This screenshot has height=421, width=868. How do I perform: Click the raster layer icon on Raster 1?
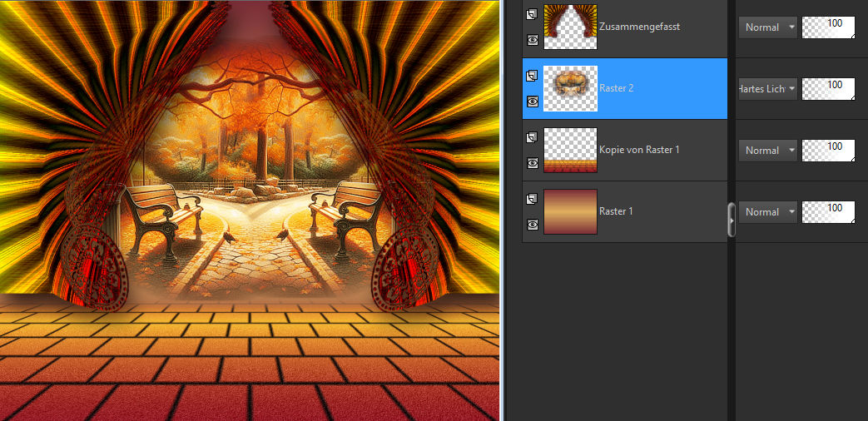point(533,199)
